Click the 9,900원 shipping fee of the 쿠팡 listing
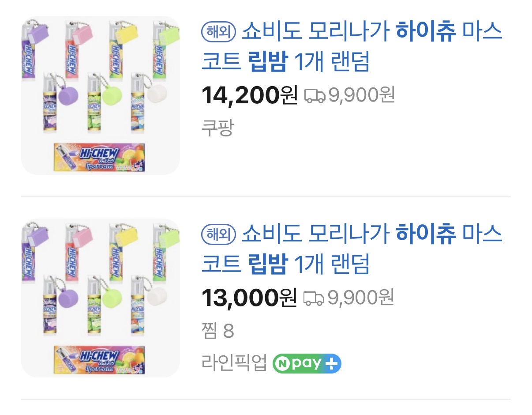 pyautogui.click(x=361, y=96)
